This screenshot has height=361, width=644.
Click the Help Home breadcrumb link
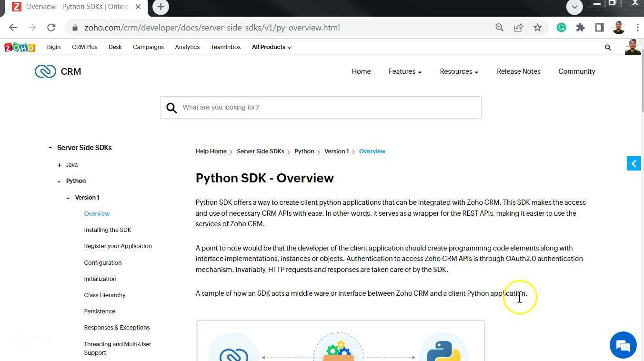(211, 151)
